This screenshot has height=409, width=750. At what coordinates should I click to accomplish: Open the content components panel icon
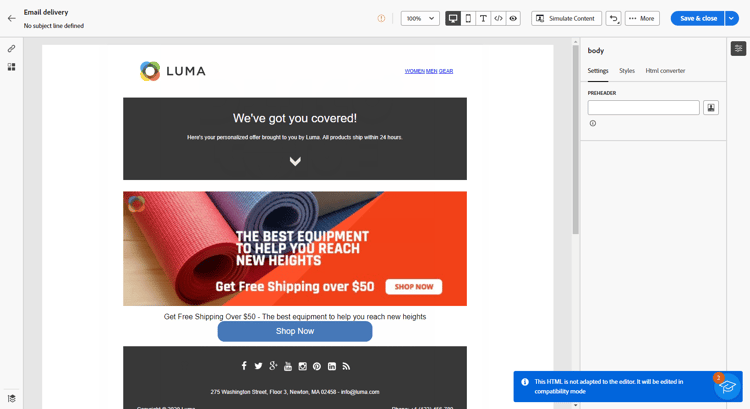tap(11, 67)
